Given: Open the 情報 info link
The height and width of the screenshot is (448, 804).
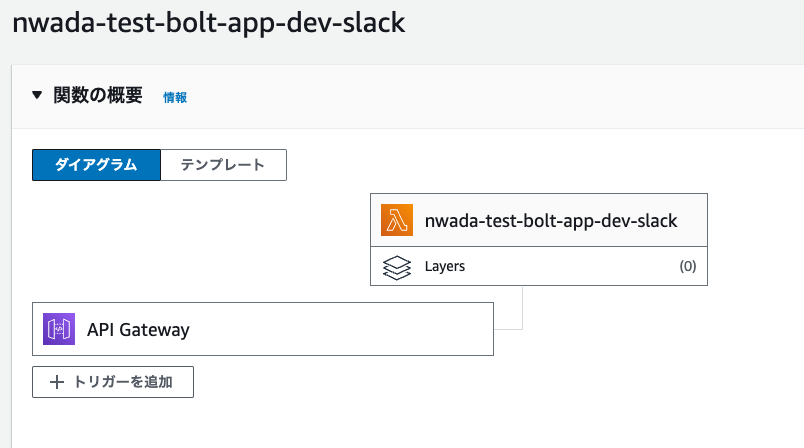Looking at the screenshot, I should (x=175, y=97).
